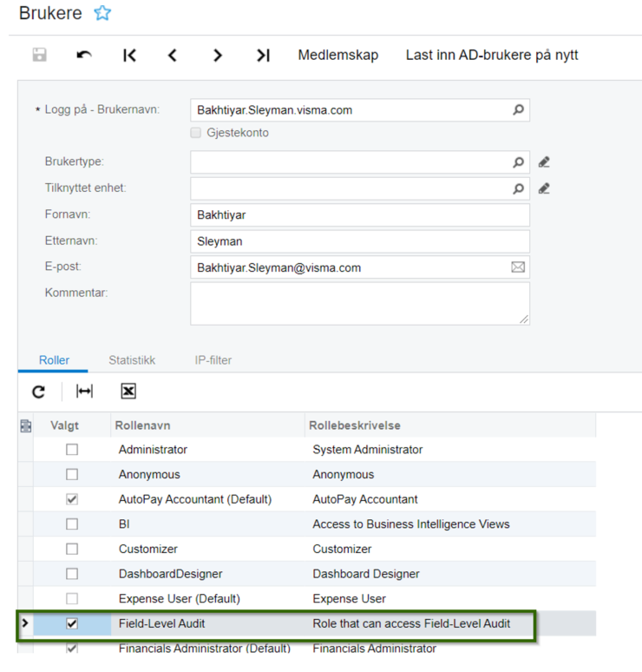Click the favorite star next to Brukere
The width and height of the screenshot is (642, 672).
click(x=102, y=13)
